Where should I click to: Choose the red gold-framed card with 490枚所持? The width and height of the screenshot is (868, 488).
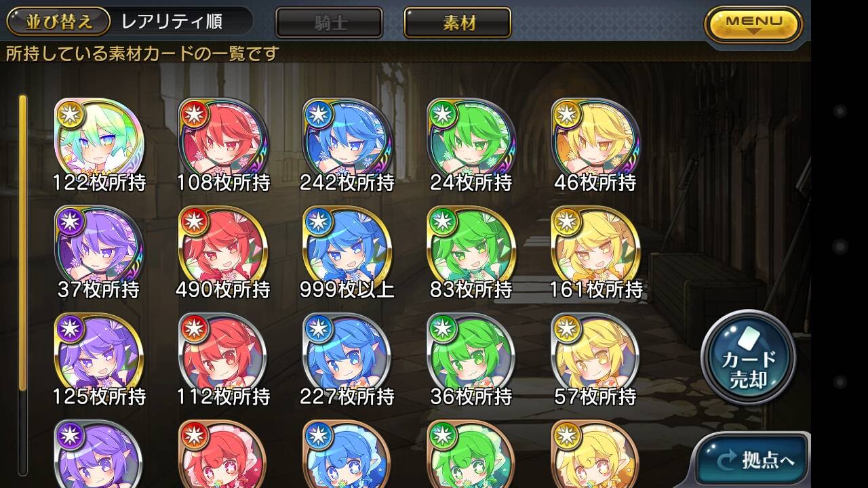223,250
